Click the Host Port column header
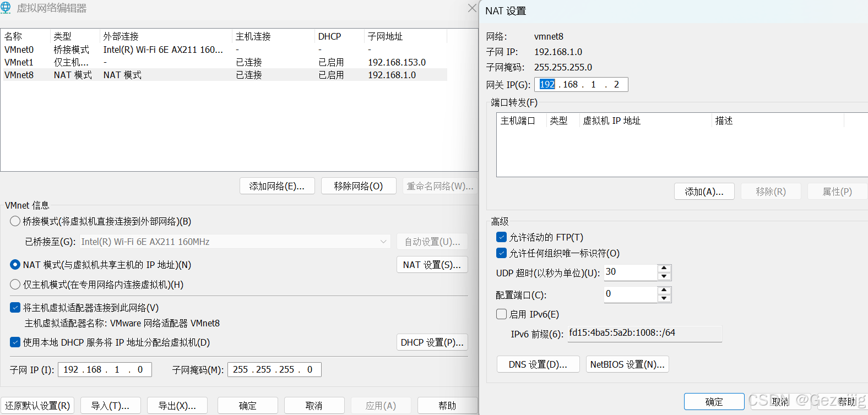868x415 pixels. [x=522, y=121]
